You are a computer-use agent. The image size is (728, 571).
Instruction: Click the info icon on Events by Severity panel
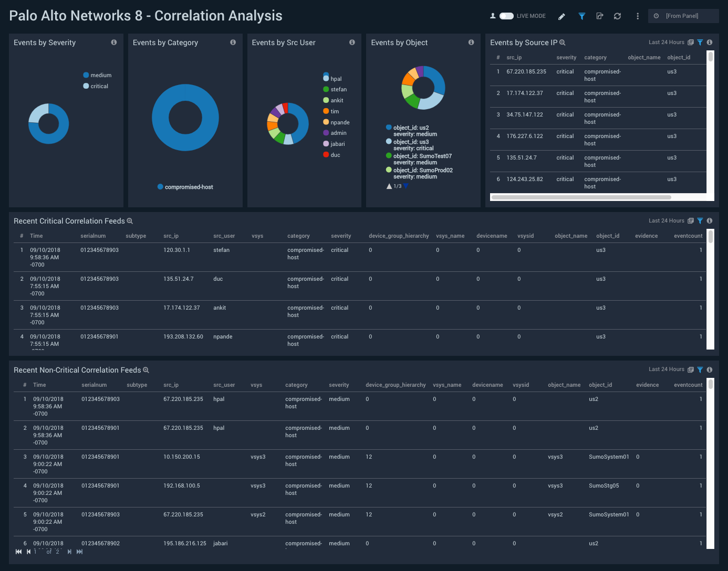[114, 43]
